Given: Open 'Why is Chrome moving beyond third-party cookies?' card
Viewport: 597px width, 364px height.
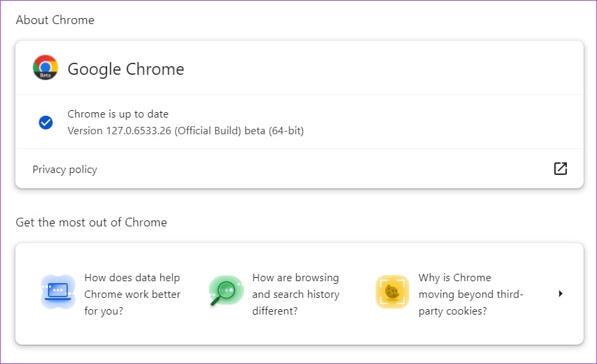Looking at the screenshot, I should point(450,294).
